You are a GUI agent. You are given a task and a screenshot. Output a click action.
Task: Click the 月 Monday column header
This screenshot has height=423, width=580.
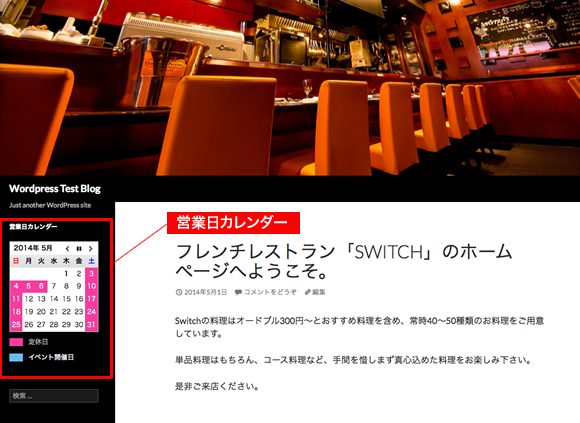(28, 261)
